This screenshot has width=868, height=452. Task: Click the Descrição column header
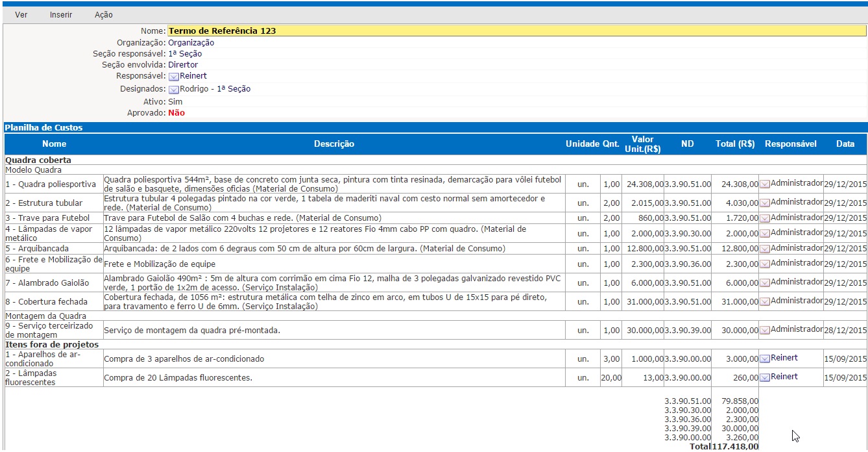[334, 144]
